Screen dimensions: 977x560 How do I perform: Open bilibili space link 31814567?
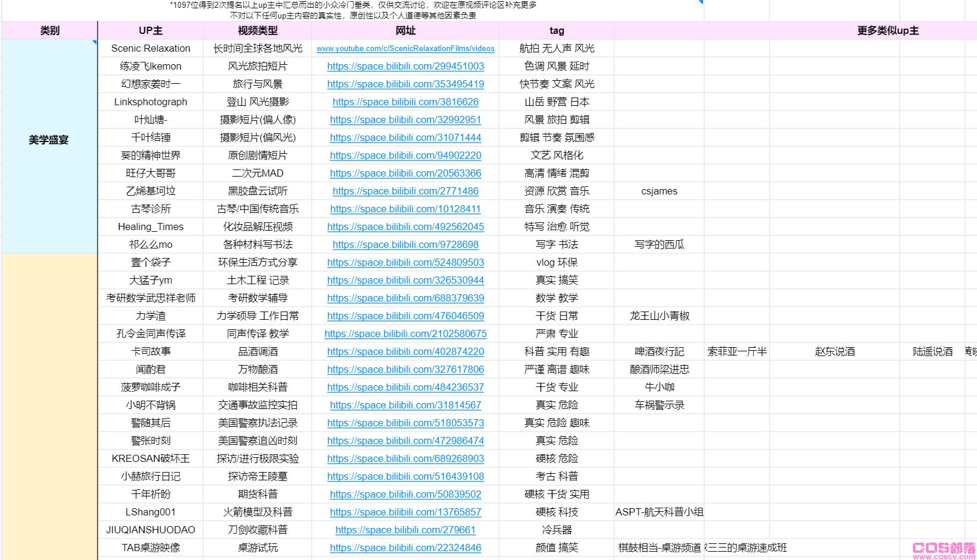[x=406, y=405]
